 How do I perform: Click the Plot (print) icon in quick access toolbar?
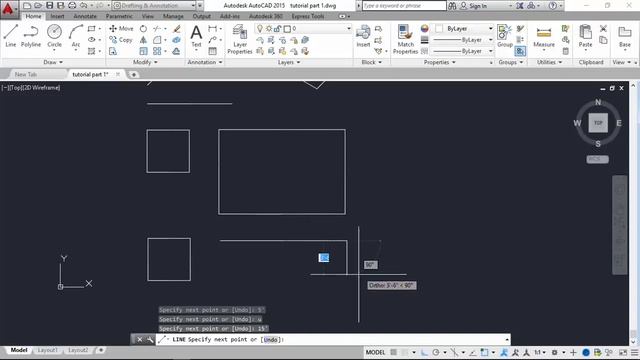72,6
